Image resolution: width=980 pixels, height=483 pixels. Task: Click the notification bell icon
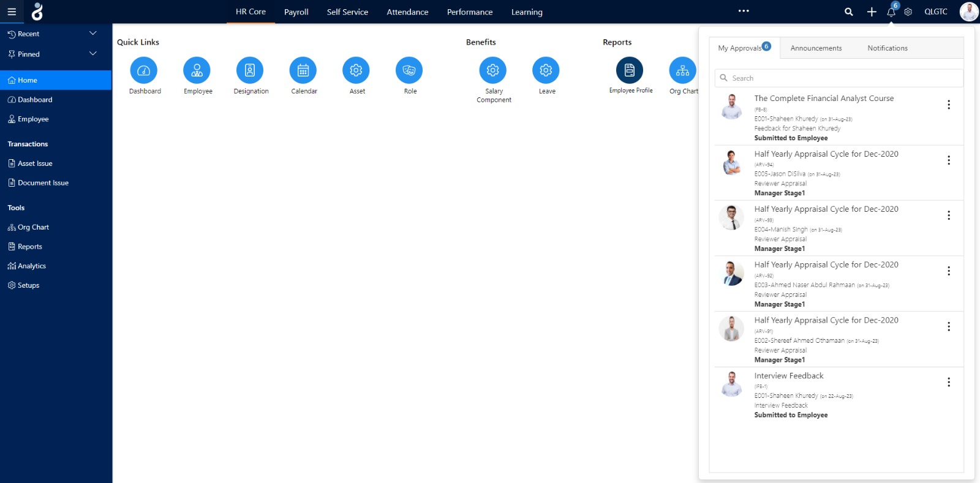[x=891, y=12]
